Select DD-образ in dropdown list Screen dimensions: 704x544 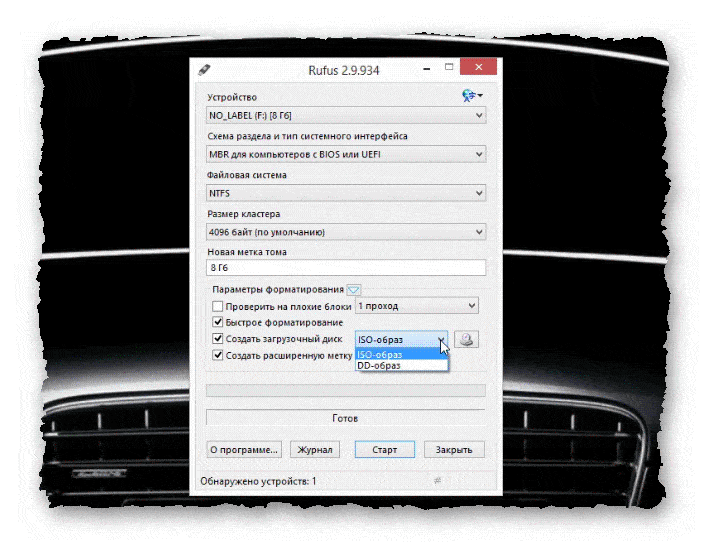click(401, 365)
